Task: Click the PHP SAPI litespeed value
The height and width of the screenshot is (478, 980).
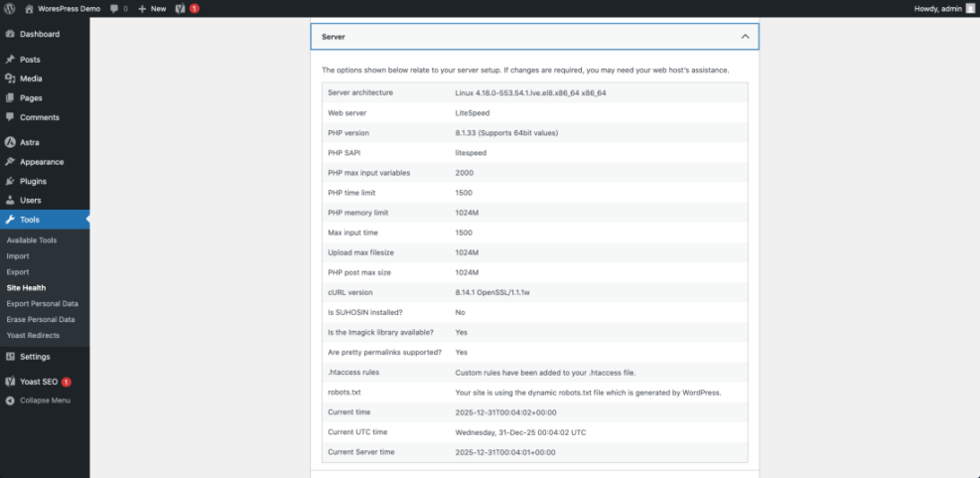Action: coord(471,153)
